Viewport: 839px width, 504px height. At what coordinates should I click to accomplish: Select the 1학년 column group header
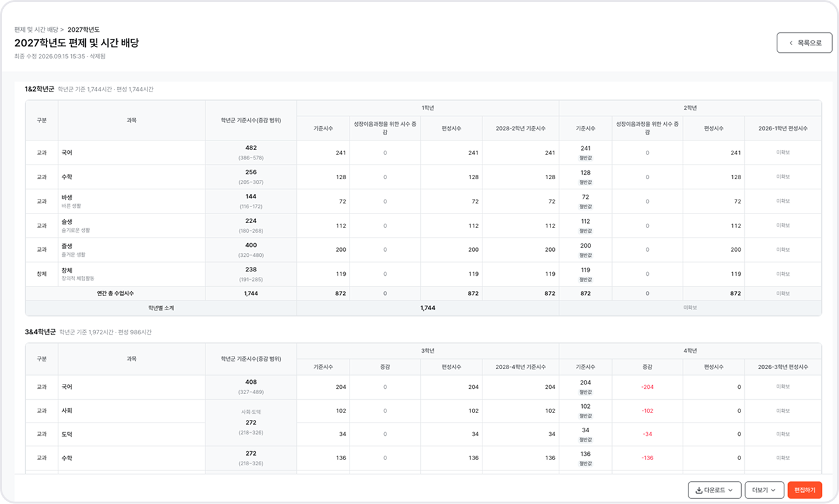428,108
